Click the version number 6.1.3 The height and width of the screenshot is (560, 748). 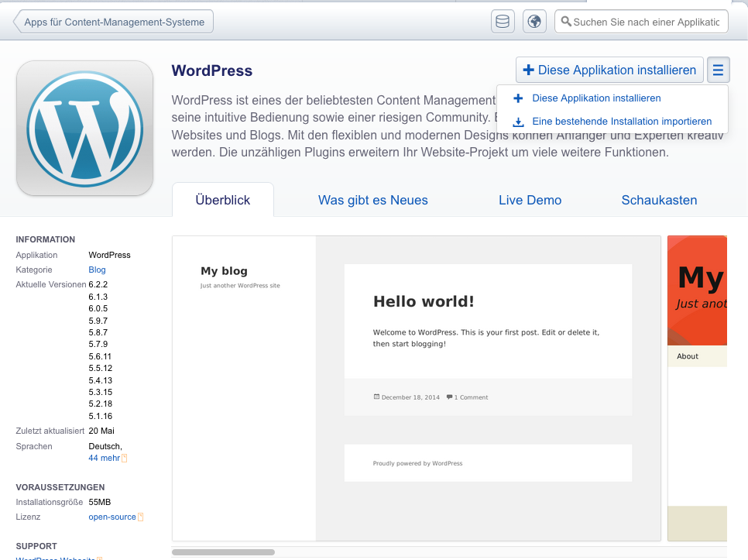coord(98,297)
